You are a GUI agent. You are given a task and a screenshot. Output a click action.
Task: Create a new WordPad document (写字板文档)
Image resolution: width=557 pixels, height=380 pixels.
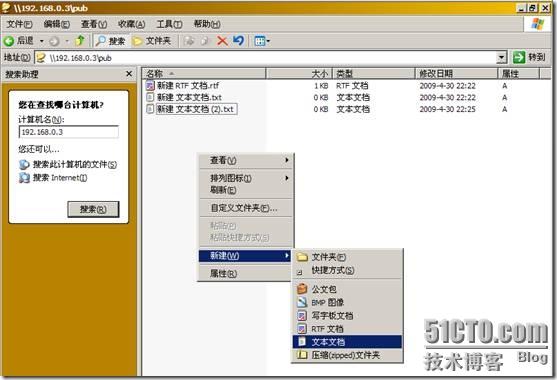(347, 316)
